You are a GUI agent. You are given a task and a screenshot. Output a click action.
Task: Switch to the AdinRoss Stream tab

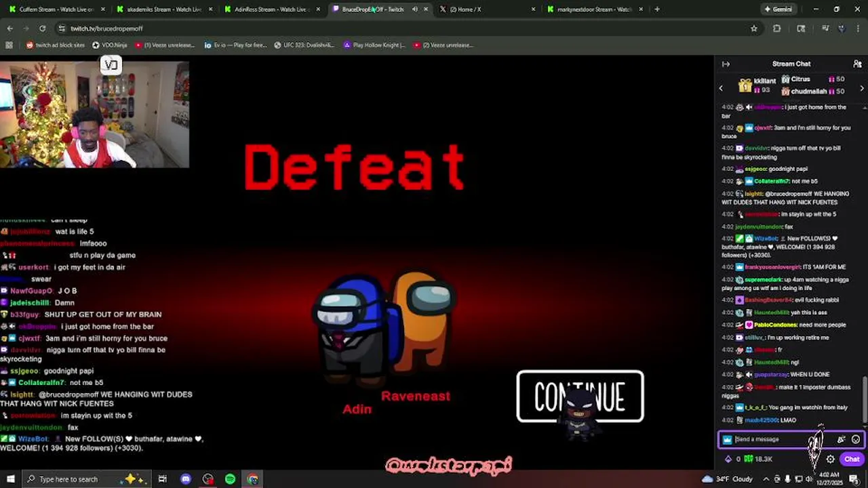271,9
